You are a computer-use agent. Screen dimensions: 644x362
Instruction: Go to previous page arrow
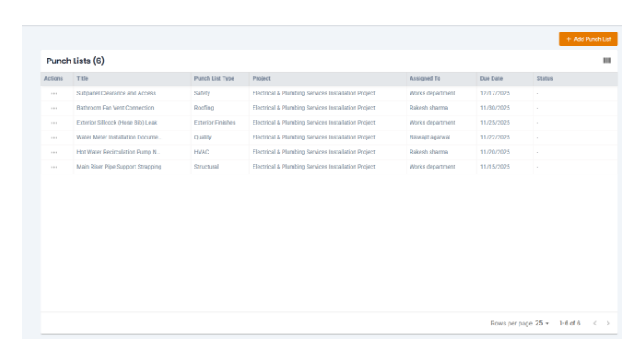[x=594, y=323]
